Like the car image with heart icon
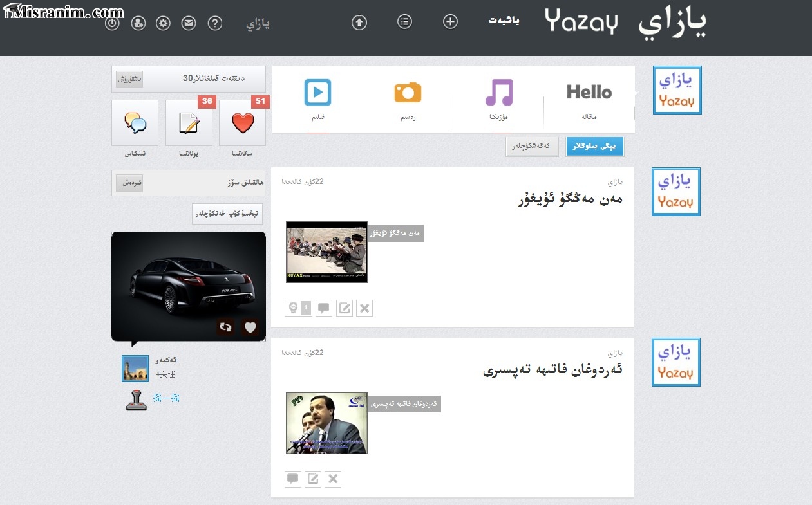812x505 pixels. coord(250,327)
